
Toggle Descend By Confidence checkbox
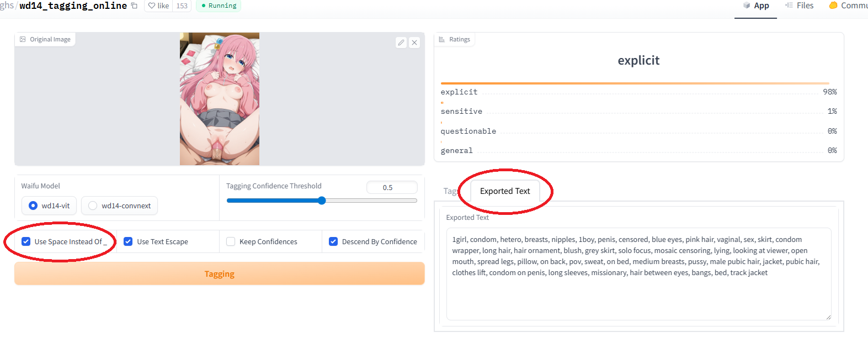tap(333, 241)
